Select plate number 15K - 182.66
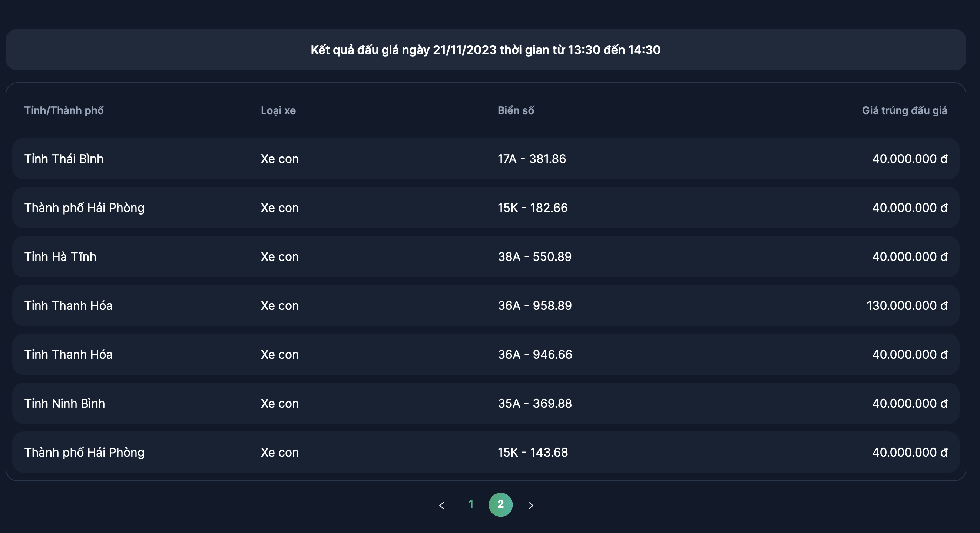 point(533,208)
